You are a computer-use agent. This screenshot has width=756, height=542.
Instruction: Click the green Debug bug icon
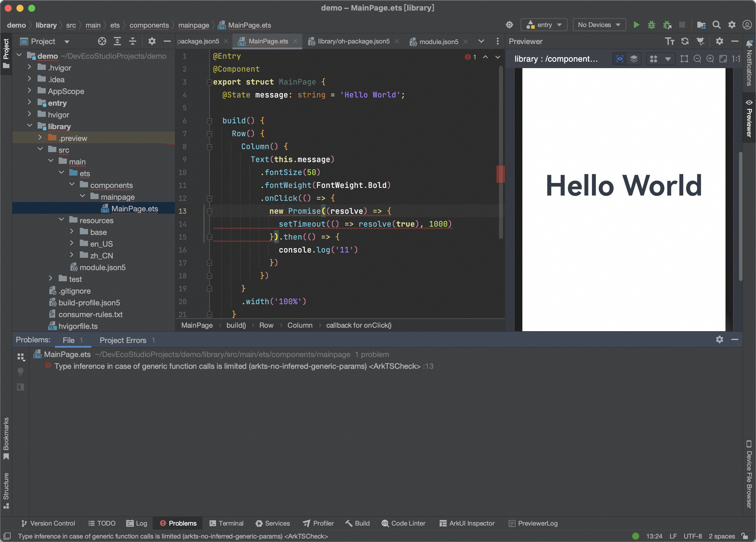[x=651, y=25]
